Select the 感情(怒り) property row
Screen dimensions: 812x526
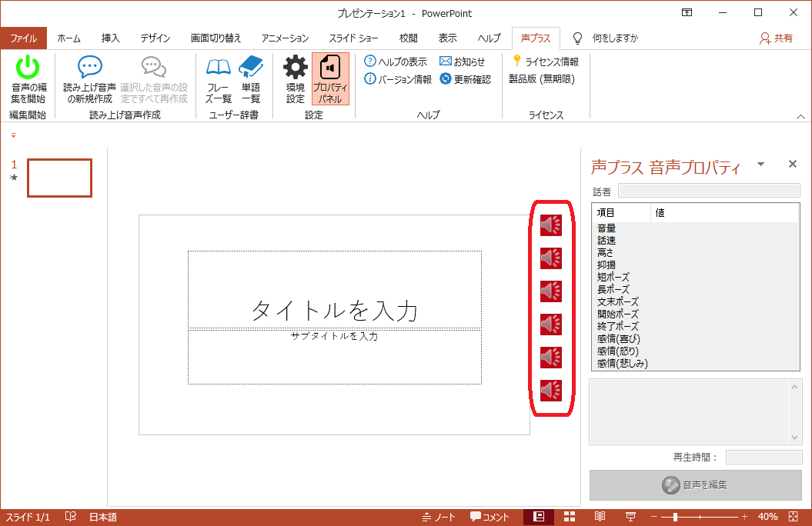click(x=696, y=351)
